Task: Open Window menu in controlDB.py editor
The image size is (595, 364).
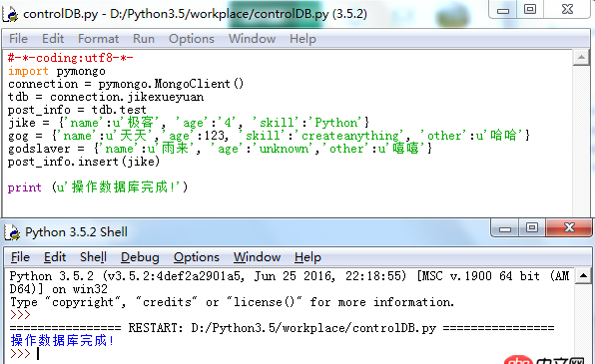Action: [x=252, y=39]
